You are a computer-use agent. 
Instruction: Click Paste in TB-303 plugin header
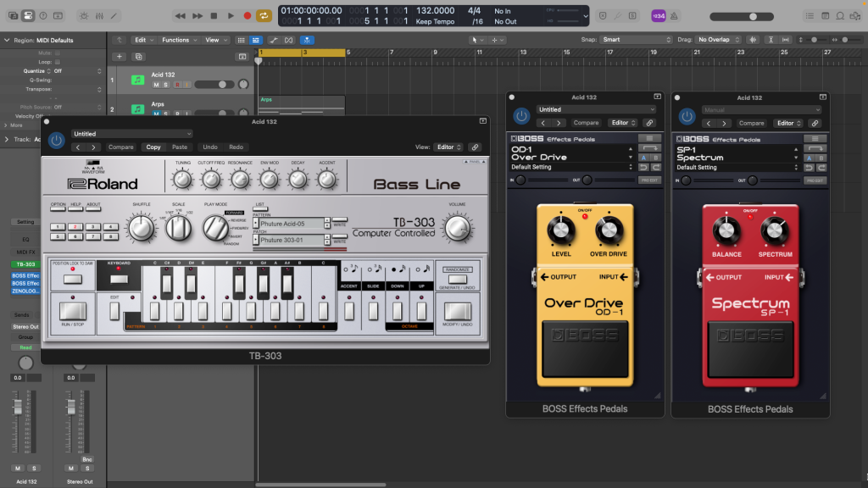pyautogui.click(x=180, y=147)
